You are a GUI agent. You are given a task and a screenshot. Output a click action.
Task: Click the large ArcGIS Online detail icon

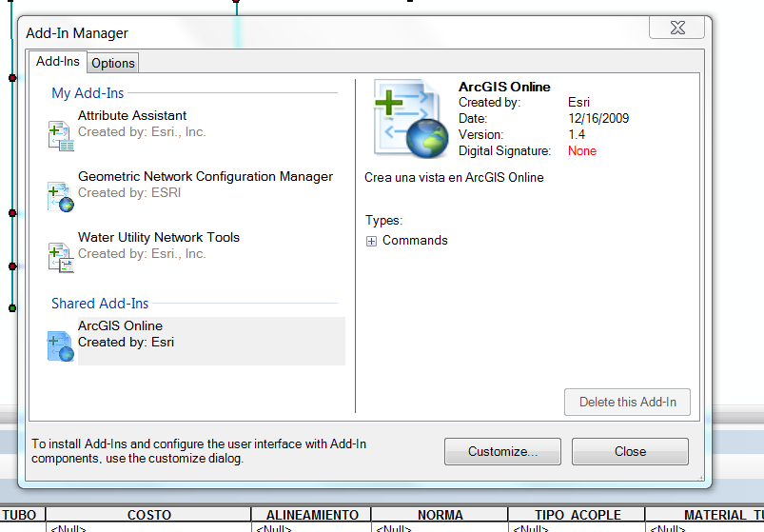click(411, 119)
